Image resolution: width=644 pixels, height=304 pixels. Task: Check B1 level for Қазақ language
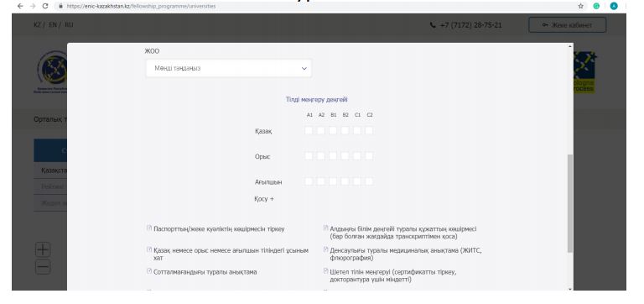[x=333, y=130]
